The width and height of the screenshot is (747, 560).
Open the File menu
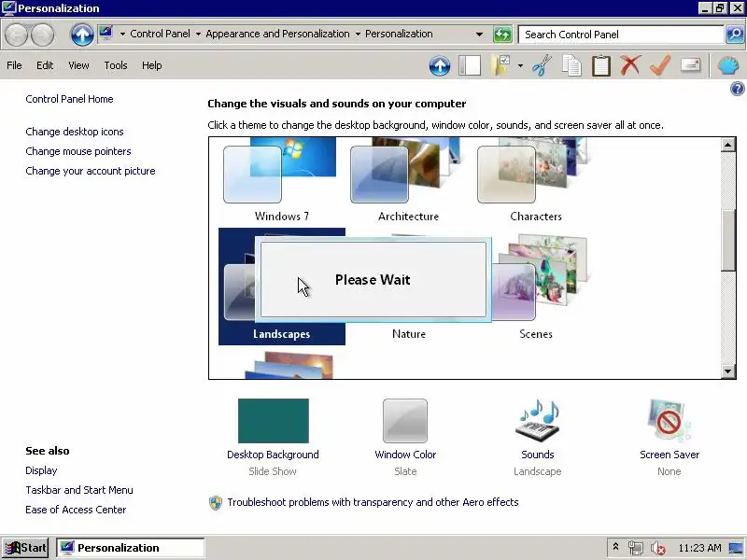point(14,65)
